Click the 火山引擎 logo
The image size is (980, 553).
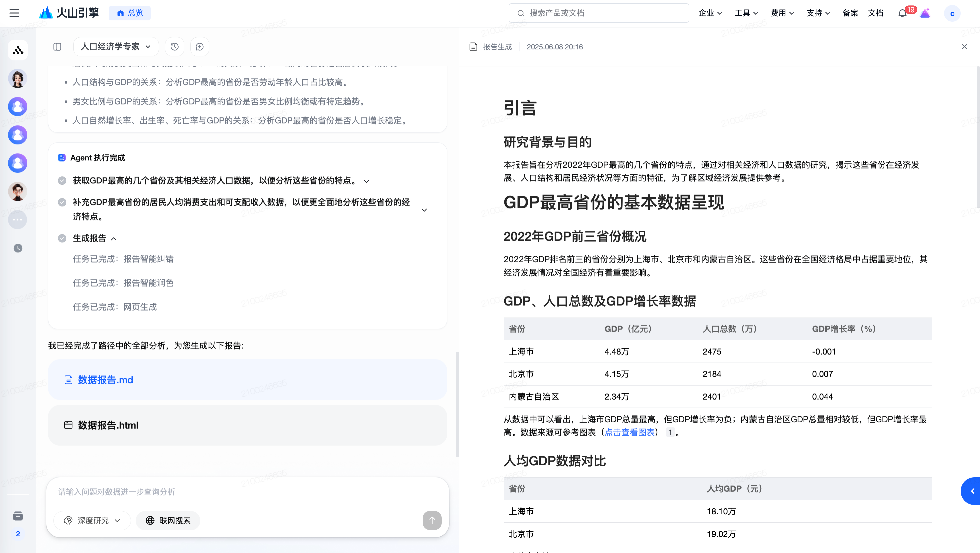[x=69, y=13]
